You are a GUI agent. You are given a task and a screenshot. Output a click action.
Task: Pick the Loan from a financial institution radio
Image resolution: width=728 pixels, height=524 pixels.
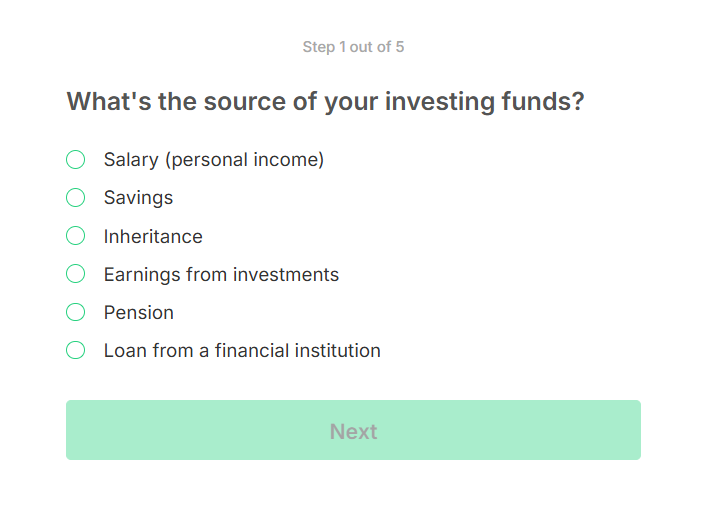(75, 350)
